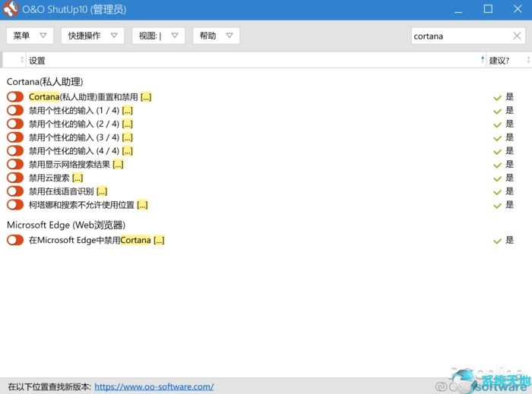The height and width of the screenshot is (394, 532).
Task: Click the sort arrows beside 建议? column
Action: pos(528,60)
